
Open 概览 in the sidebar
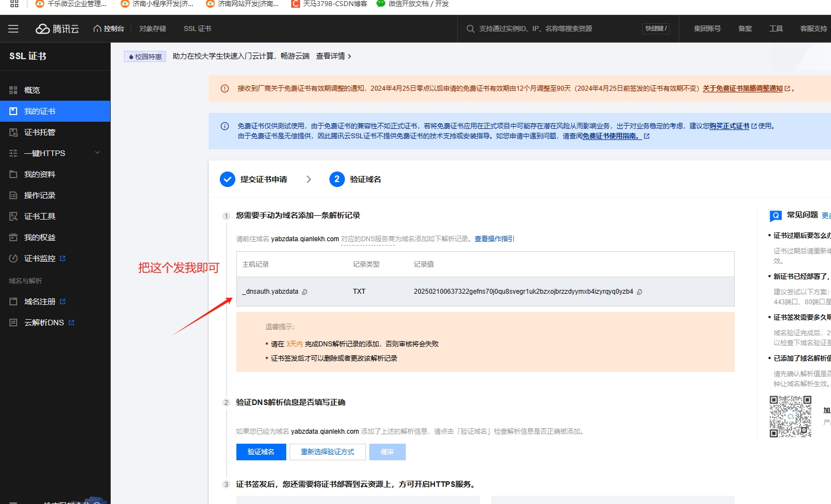point(55,90)
